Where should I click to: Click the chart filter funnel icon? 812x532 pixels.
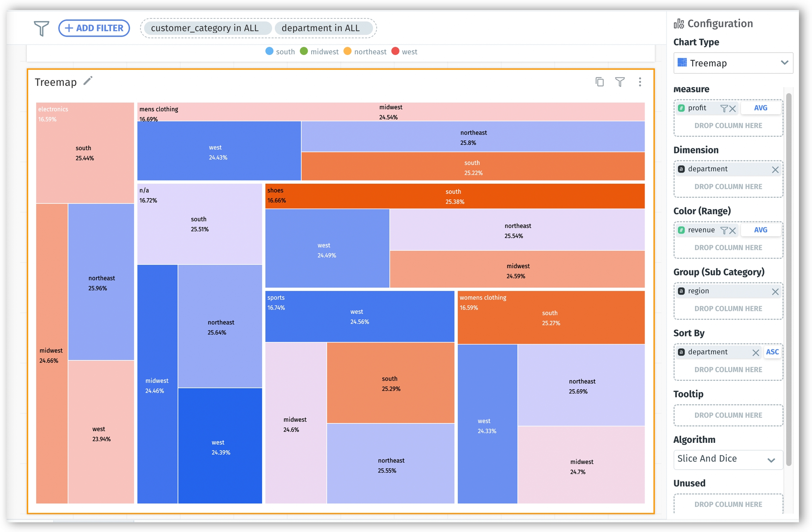(620, 82)
